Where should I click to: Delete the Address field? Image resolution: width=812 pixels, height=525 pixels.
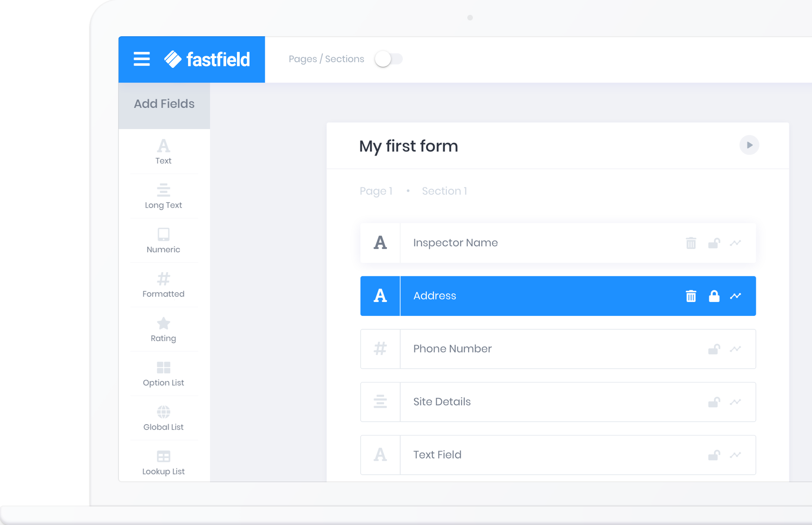pos(691,295)
